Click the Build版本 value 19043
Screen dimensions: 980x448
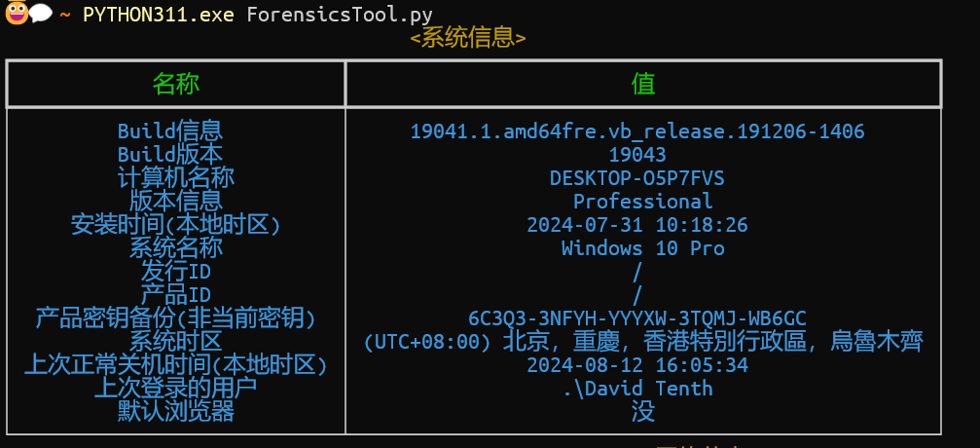pyautogui.click(x=637, y=155)
